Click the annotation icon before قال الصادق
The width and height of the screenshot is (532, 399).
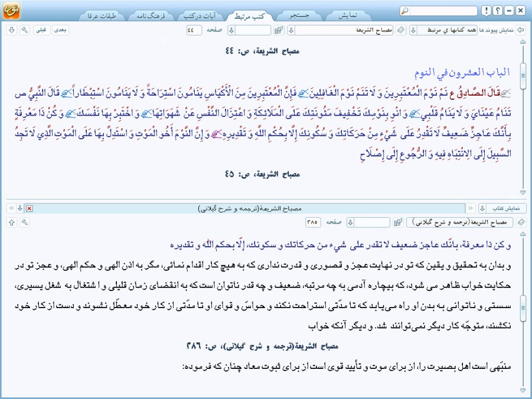click(x=505, y=92)
